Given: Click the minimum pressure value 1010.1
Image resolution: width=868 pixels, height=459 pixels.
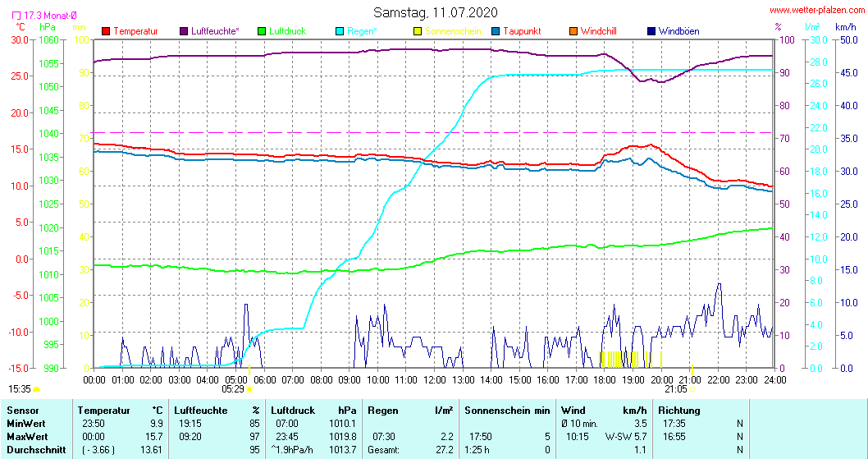Looking at the screenshot, I should (x=343, y=424).
